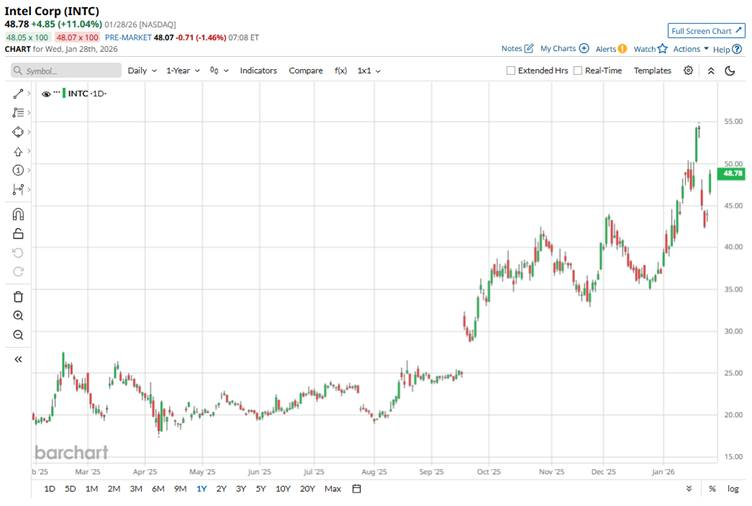752x506 pixels.
Task: Select the 3Y range
Action: click(x=241, y=489)
